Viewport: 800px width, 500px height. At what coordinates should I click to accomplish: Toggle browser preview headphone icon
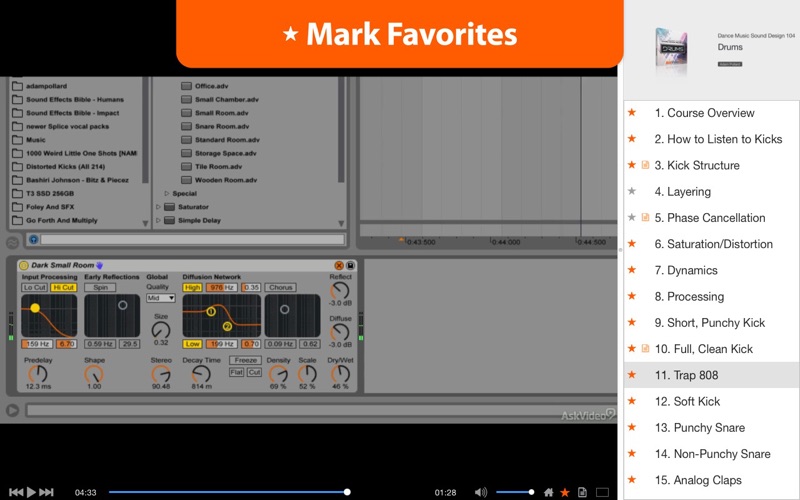point(33,239)
